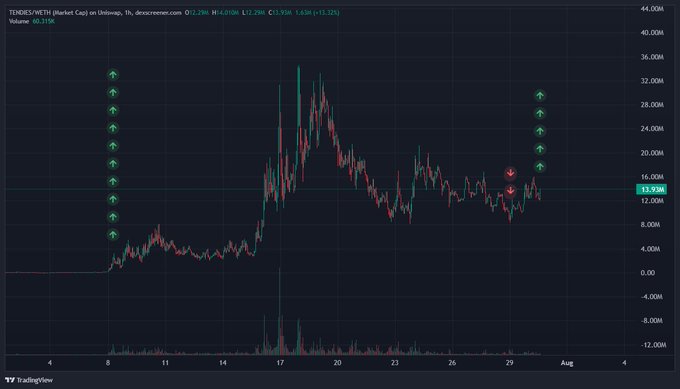Click the 36.00M price axis label

tap(652, 57)
